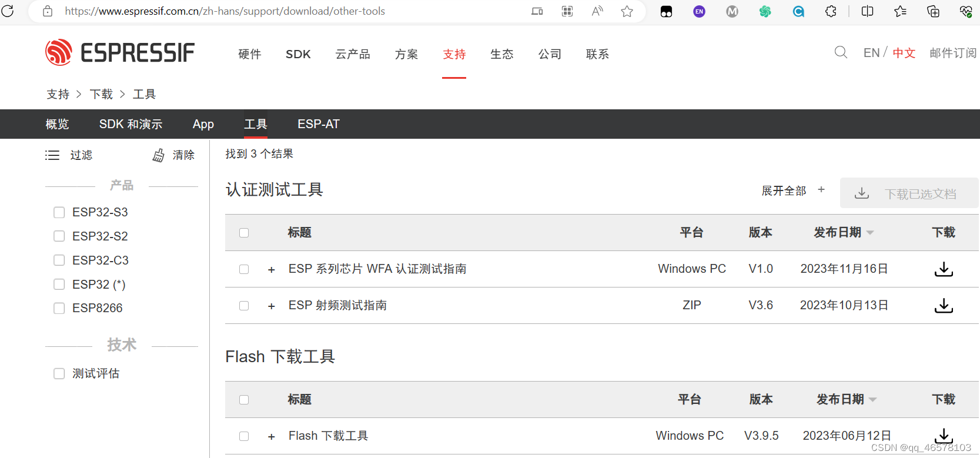Viewport: 980px width, 458px height.
Task: Open the Collections icon
Action: coord(933,11)
